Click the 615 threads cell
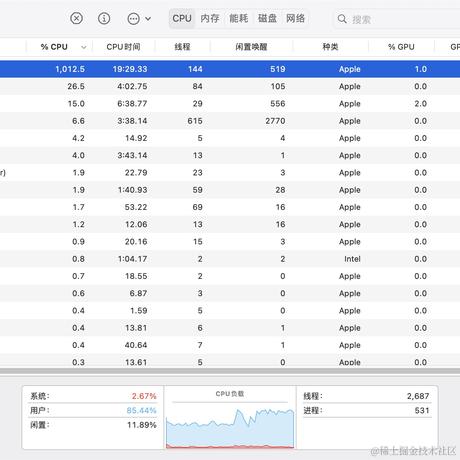 coord(195,121)
